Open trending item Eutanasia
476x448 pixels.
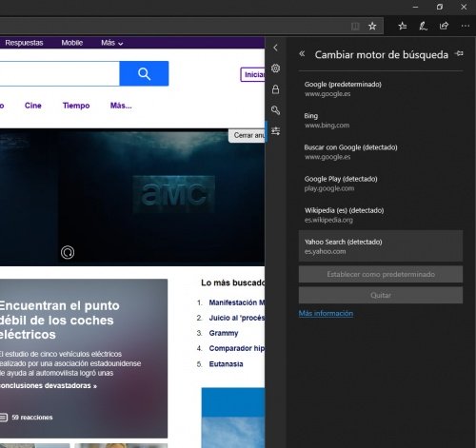pos(226,364)
